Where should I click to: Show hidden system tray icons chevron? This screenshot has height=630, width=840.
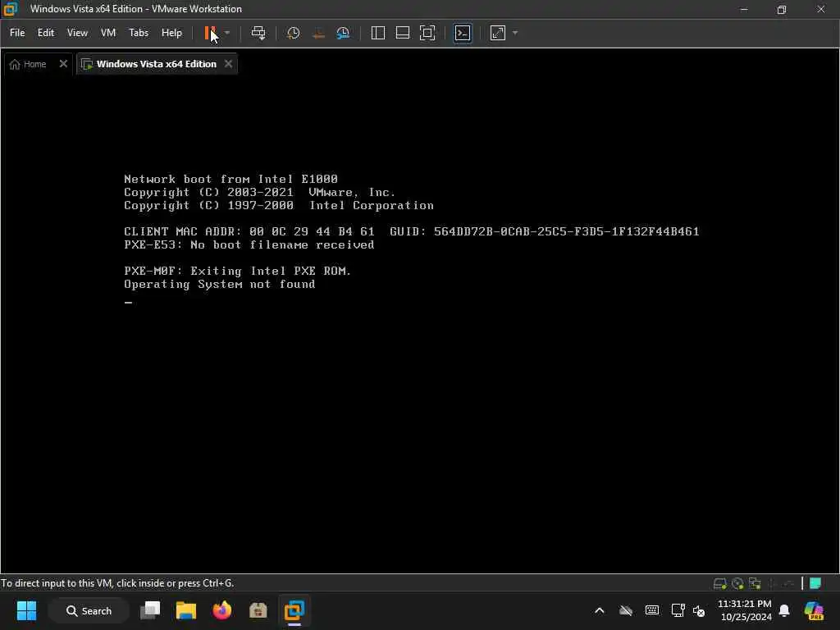tap(600, 610)
